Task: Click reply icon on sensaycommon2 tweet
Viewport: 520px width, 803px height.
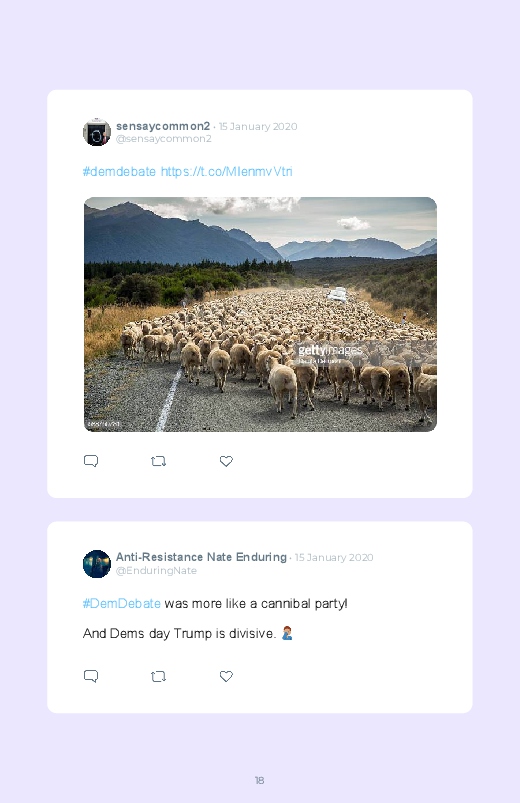Action: pos(91,461)
